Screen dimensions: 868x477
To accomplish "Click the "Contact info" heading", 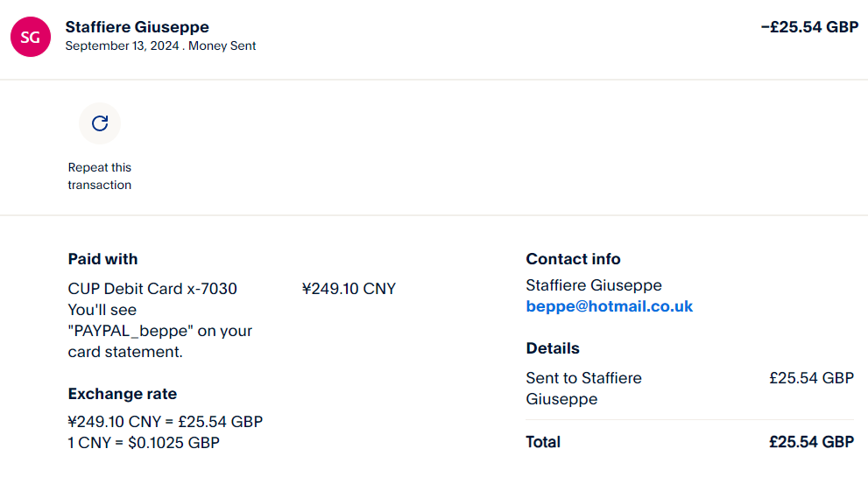I will point(573,259).
